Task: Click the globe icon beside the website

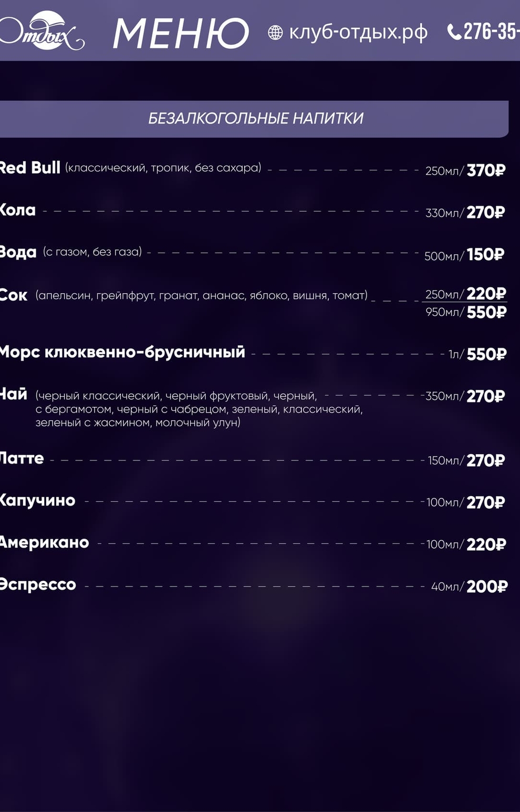Action: point(275,33)
